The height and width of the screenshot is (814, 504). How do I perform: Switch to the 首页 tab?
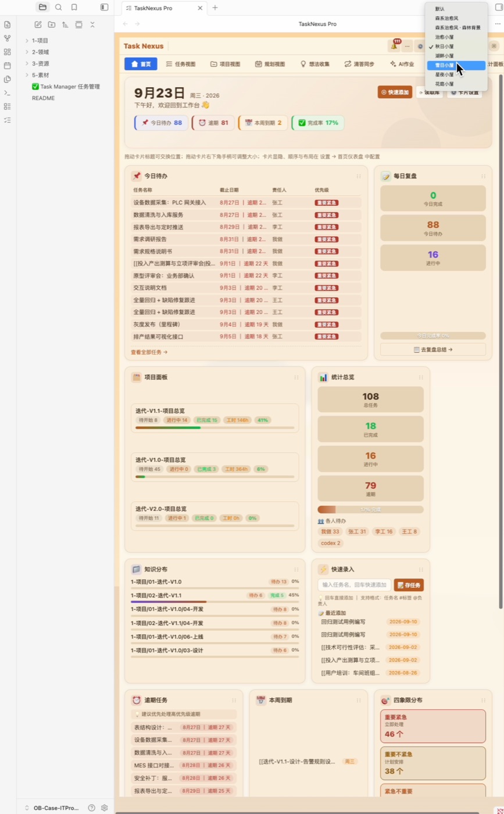[141, 64]
